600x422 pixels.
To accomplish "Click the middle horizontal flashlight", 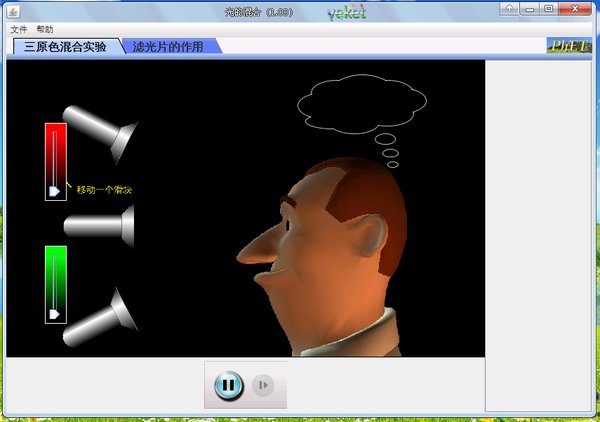I will (99, 226).
